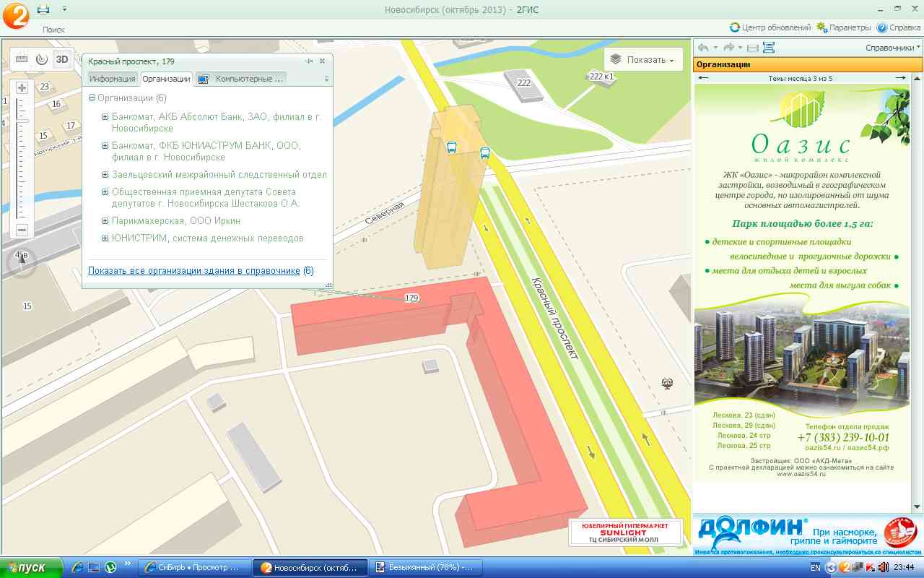Open Банкомат, АКБ Абсолют Банк organization
924x578 pixels.
217,122
